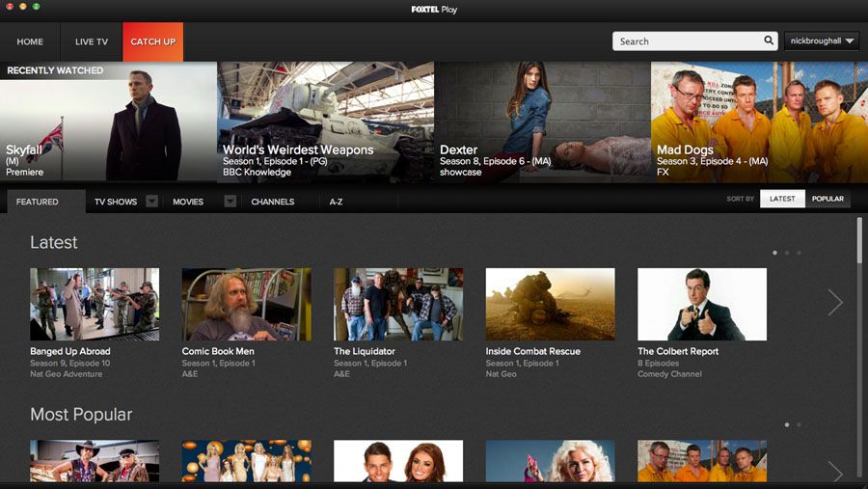Open World's Weirdest Weapons tile

326,122
